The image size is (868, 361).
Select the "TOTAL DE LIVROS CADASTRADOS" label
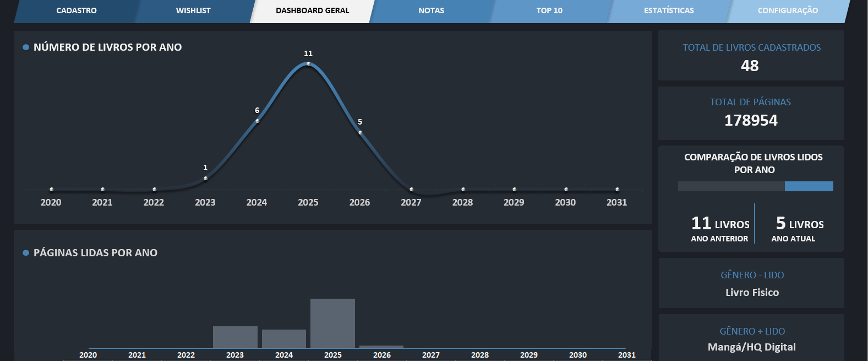coord(751,48)
